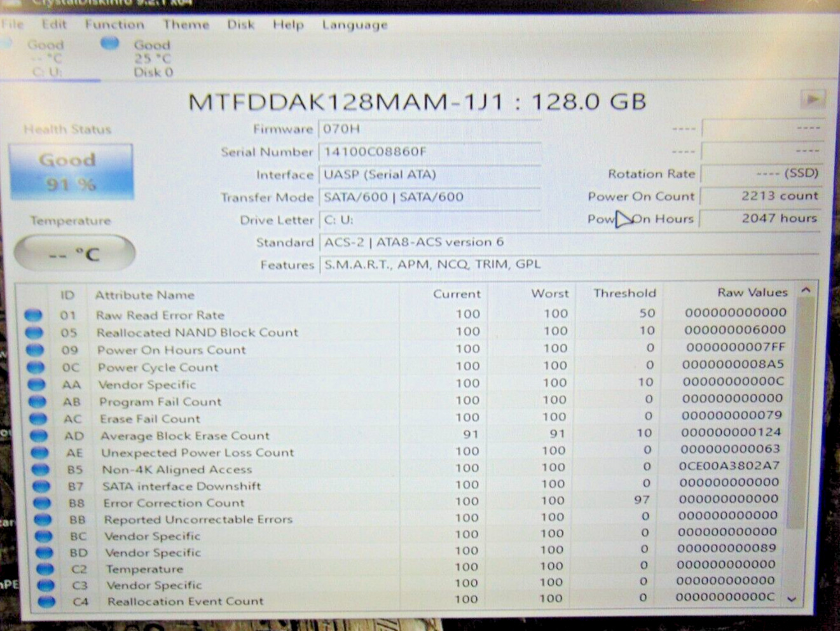840x631 pixels.
Task: Click status icon for Unexpected Power Loss Count
Action: click(x=39, y=452)
